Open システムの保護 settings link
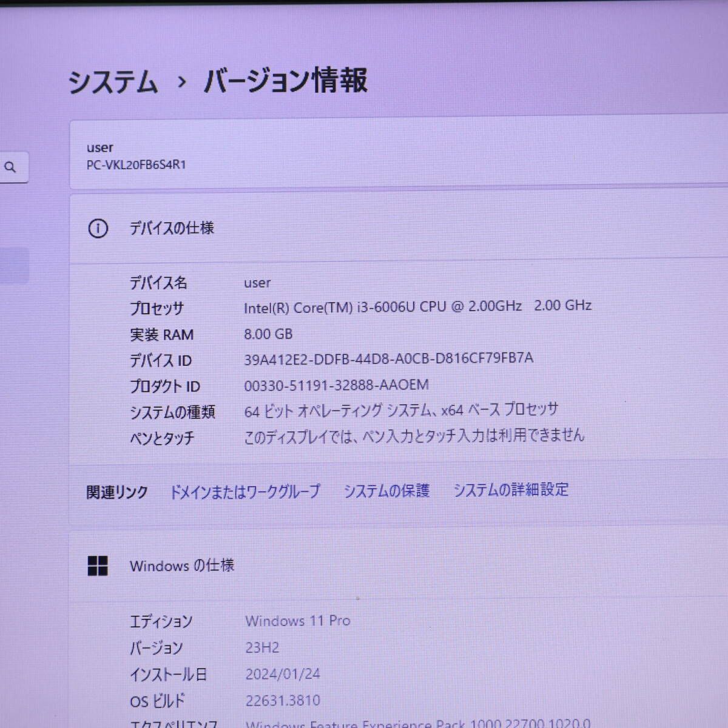The width and height of the screenshot is (728, 728). pyautogui.click(x=388, y=490)
